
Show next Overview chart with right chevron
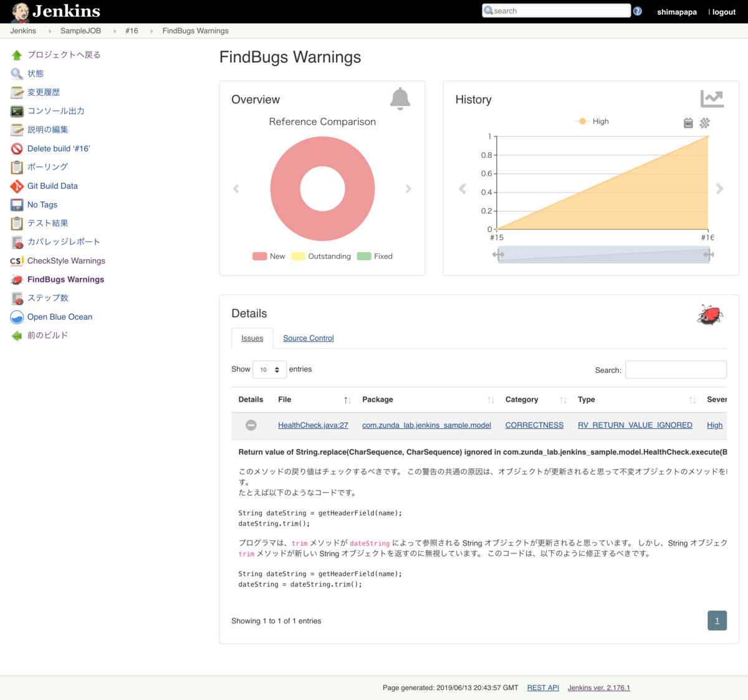(408, 189)
